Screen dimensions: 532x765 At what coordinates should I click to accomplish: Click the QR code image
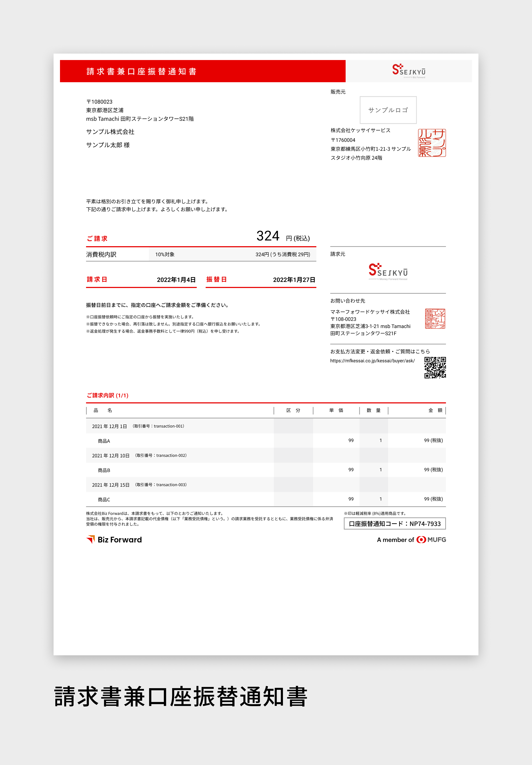pyautogui.click(x=435, y=367)
